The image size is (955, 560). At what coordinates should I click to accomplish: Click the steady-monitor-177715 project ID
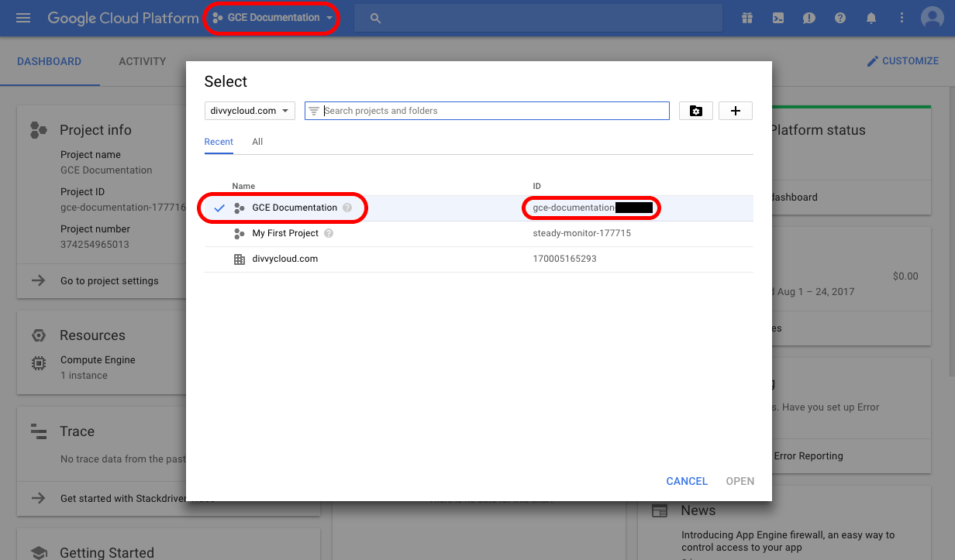[x=582, y=233]
